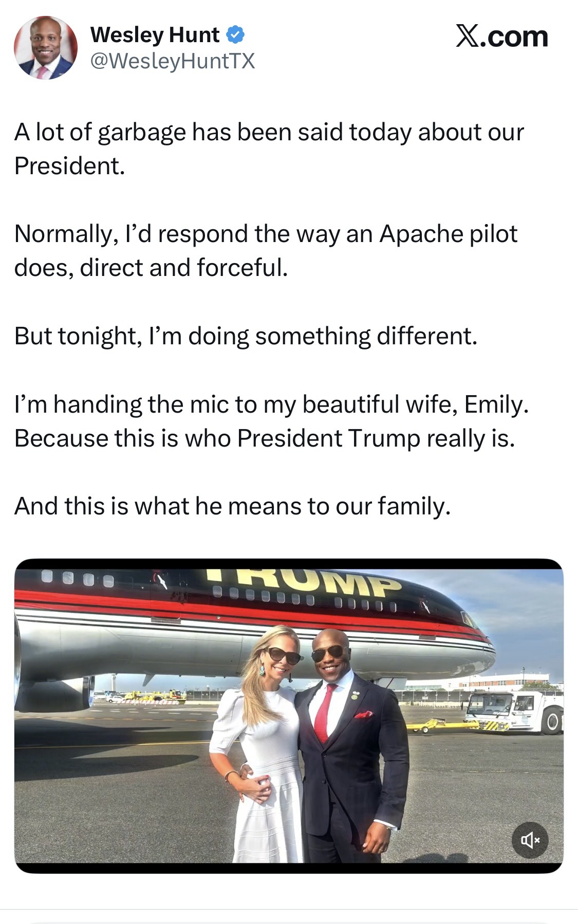
Task: Click the 'A lot of garbage' opening paragraph
Action: (x=269, y=132)
